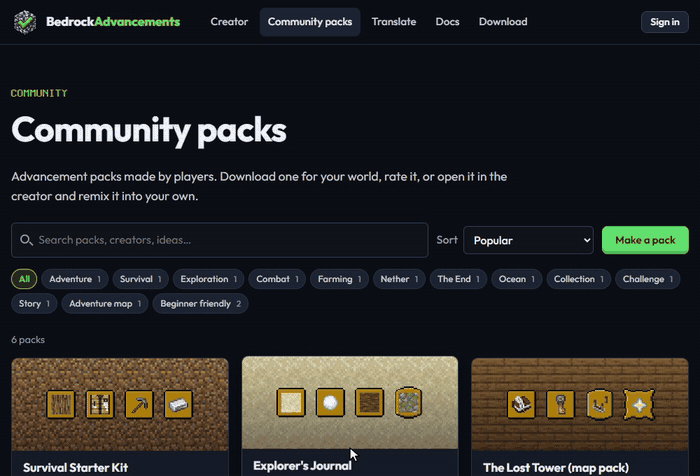This screenshot has width=700, height=476.
Task: Filter by Combat tag
Action: 277,279
